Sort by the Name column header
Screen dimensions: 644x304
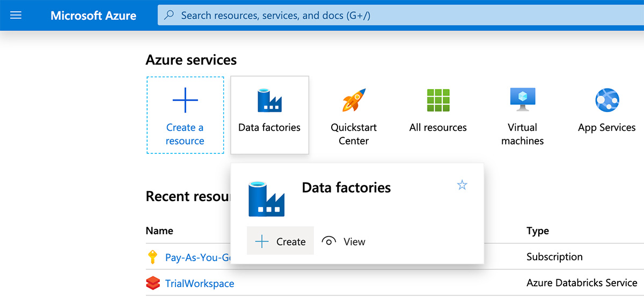tap(159, 231)
